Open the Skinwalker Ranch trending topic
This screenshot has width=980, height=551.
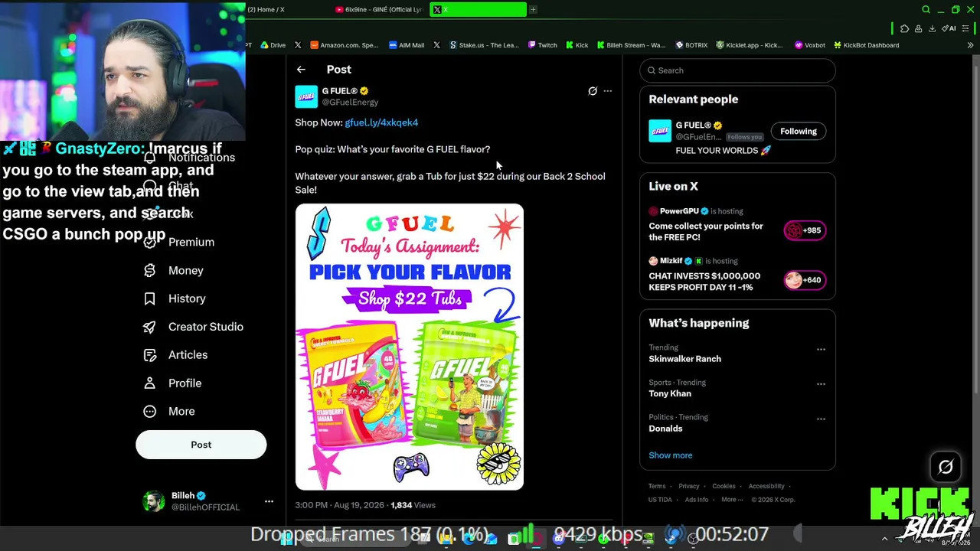tap(685, 359)
